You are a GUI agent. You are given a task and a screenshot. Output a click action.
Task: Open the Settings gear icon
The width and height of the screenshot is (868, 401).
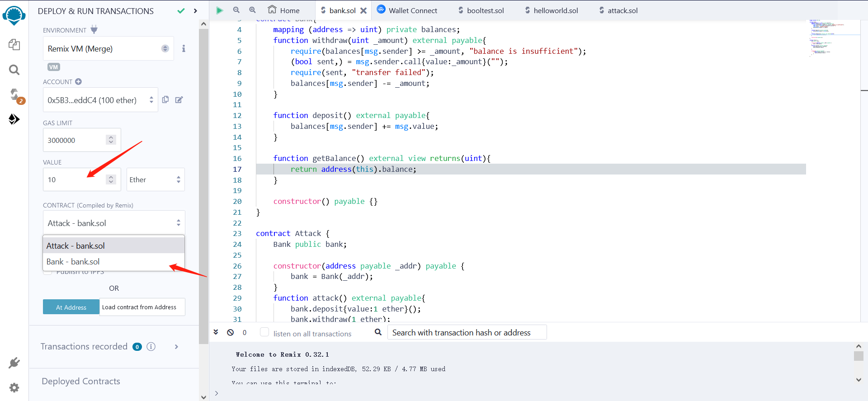pos(14,387)
